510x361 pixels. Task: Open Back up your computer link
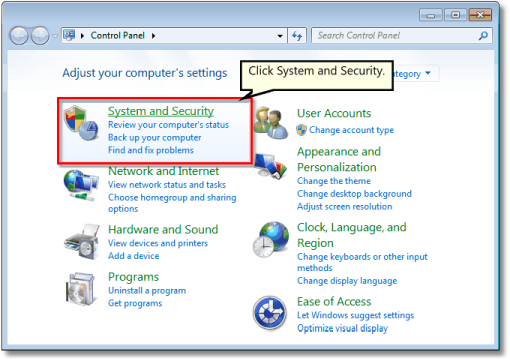click(154, 137)
